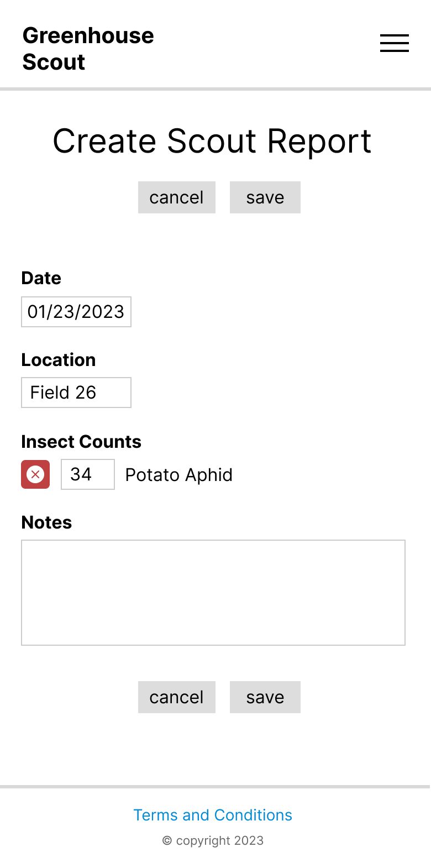
Task: Click the Greenhouse Scout site title
Action: coord(88,49)
